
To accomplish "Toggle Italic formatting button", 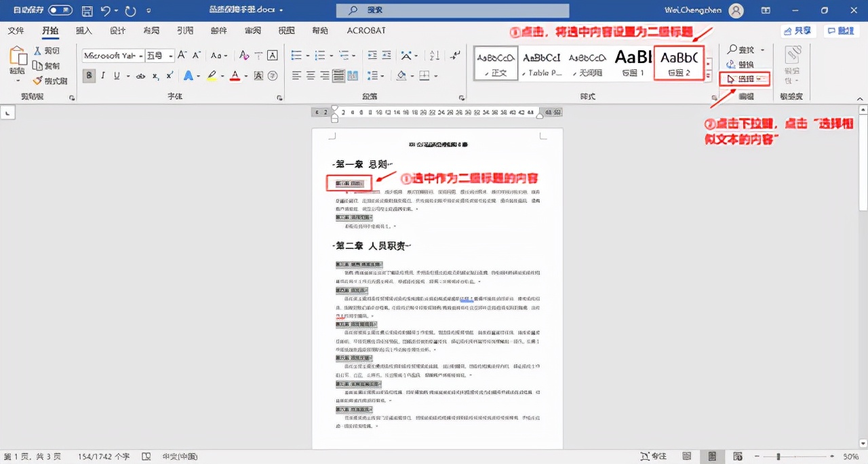I will [103, 76].
